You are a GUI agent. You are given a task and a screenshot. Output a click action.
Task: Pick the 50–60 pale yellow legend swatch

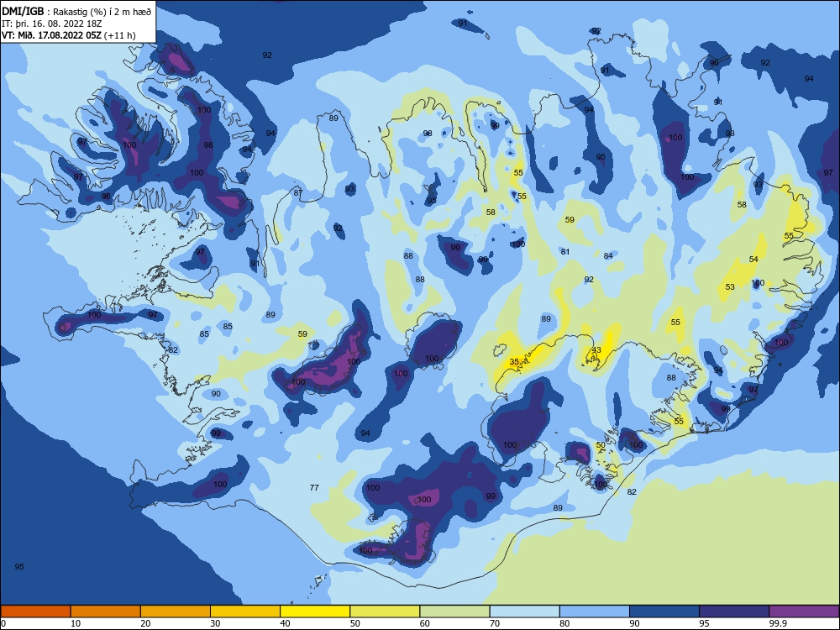[x=386, y=612]
